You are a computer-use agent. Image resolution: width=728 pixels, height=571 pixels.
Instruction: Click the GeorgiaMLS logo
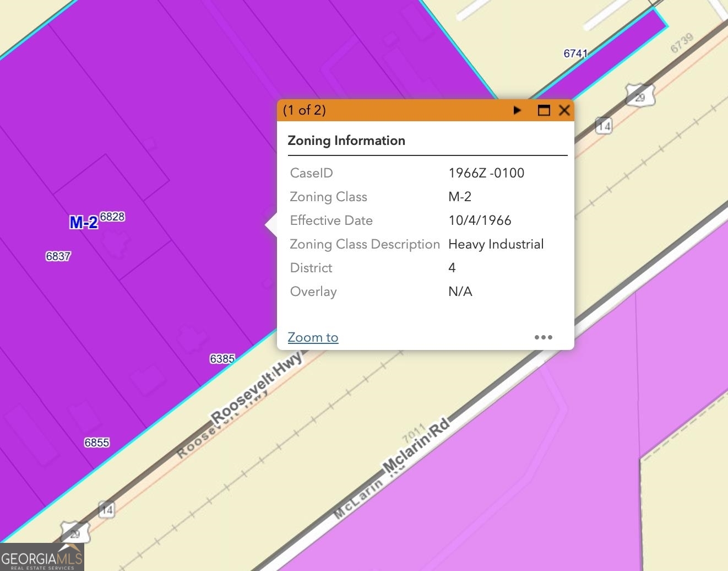(42, 558)
